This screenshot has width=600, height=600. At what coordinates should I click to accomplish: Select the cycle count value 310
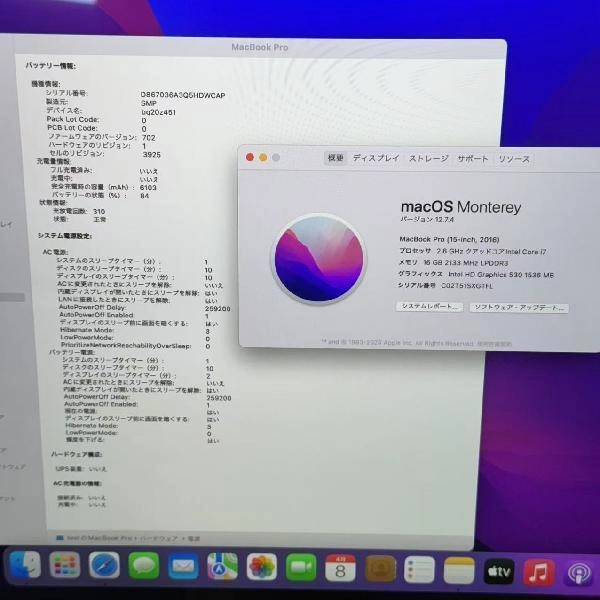(99, 211)
